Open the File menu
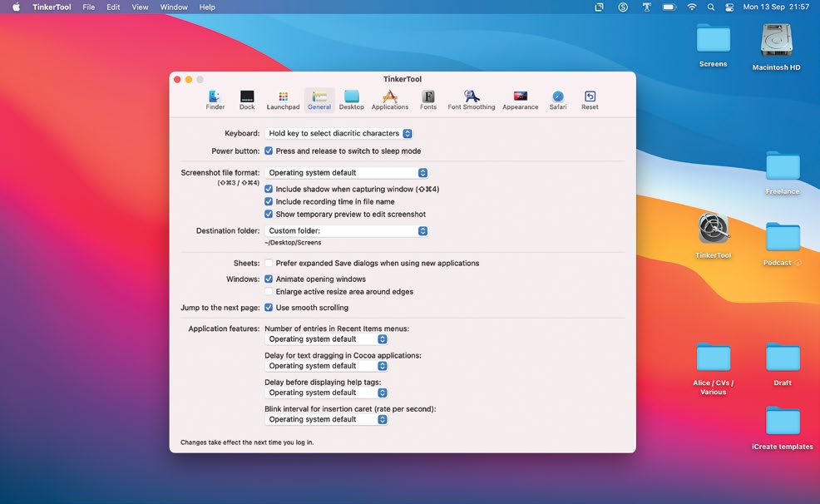This screenshot has width=820, height=504. [x=88, y=7]
